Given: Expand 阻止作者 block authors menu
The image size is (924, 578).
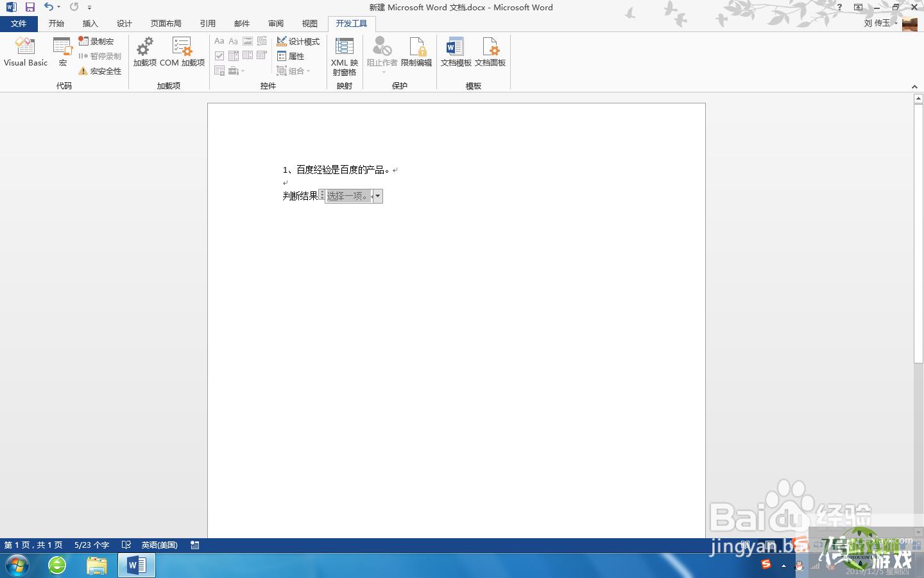Looking at the screenshot, I should point(382,55).
